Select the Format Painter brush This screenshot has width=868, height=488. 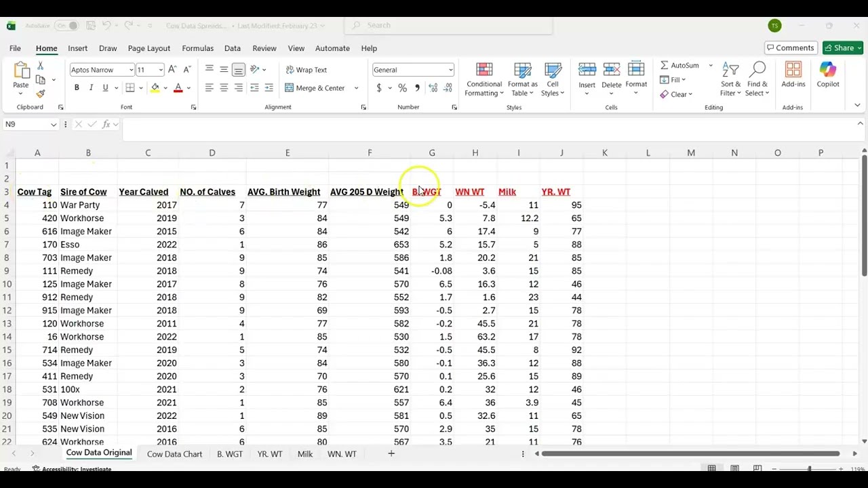[x=41, y=94]
